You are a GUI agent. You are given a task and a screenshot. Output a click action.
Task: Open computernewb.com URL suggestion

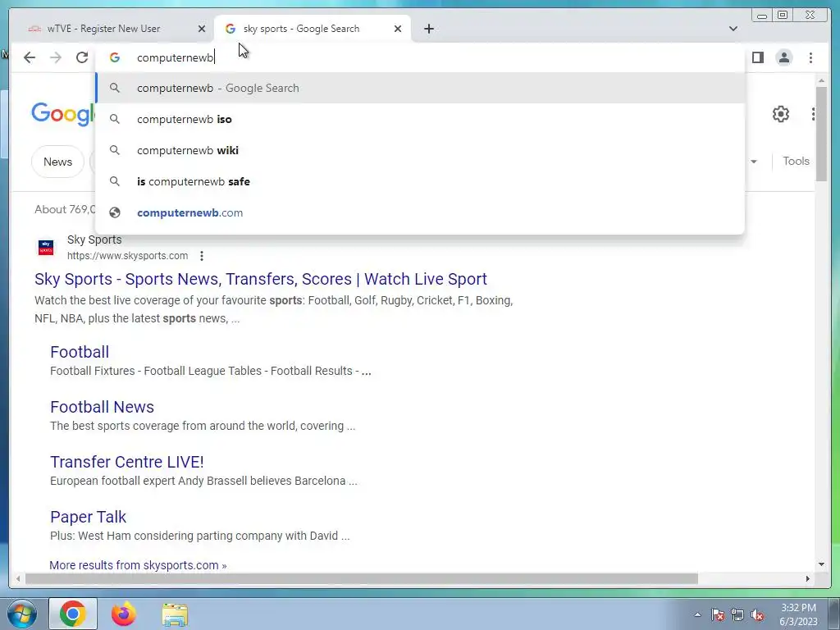(420, 212)
